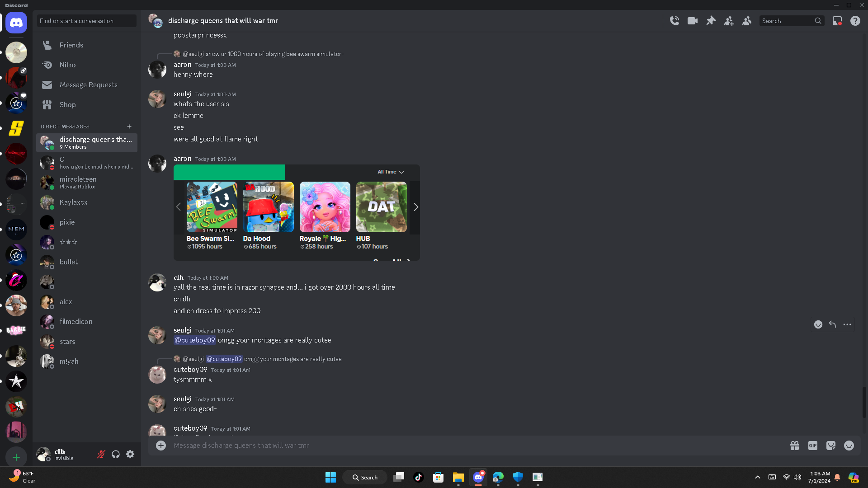Image resolution: width=868 pixels, height=488 pixels.
Task: Create a new direct message
Action: pyautogui.click(x=129, y=127)
